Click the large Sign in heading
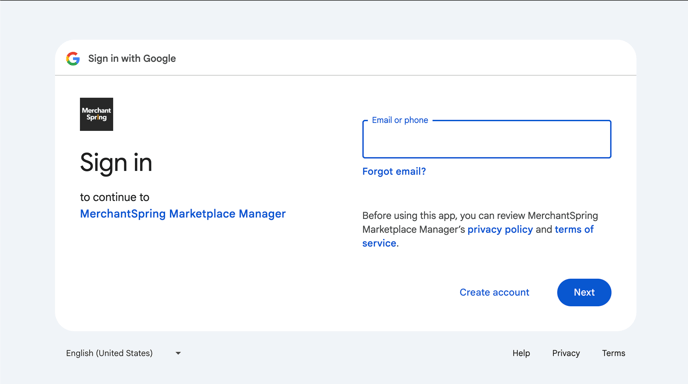 point(116,163)
